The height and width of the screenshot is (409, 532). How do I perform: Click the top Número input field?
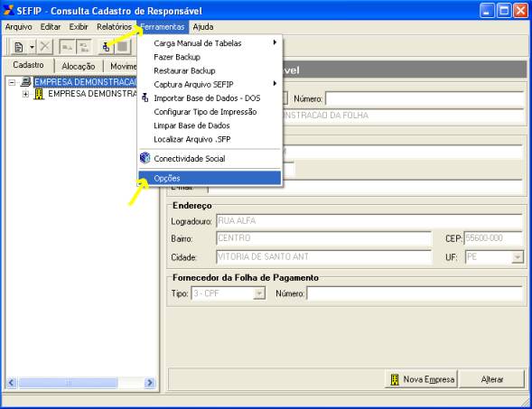tap(425, 99)
